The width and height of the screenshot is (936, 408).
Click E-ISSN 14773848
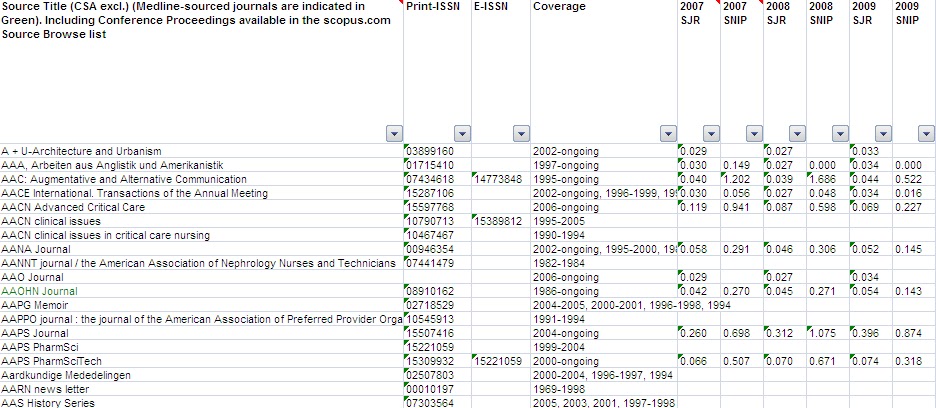pyautogui.click(x=500, y=179)
